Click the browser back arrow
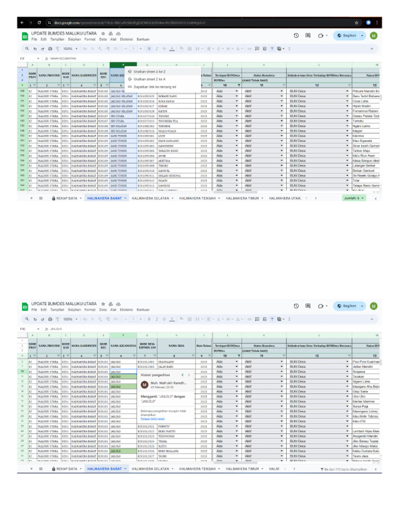 22,23
